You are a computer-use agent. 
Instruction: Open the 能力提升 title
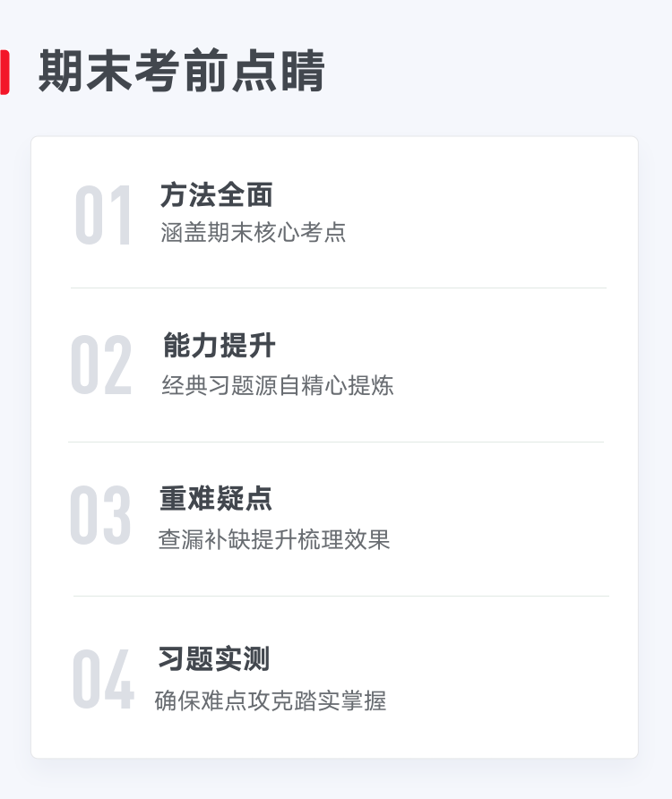[220, 345]
